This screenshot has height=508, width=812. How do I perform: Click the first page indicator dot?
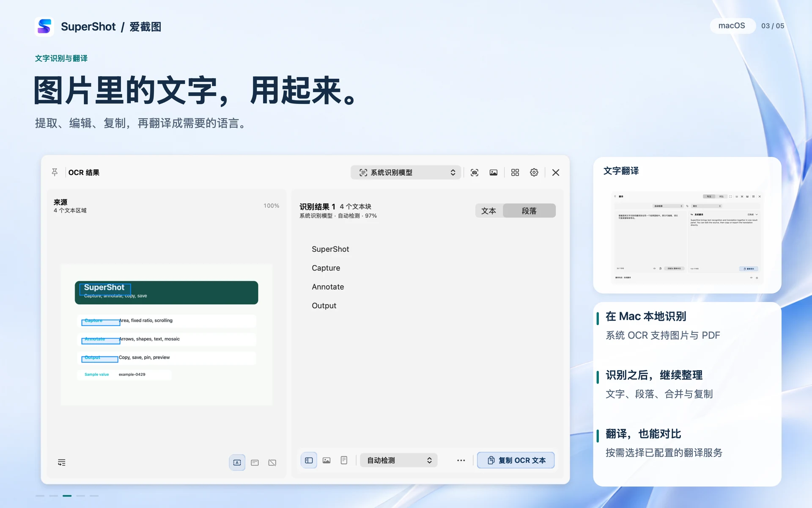tap(40, 496)
